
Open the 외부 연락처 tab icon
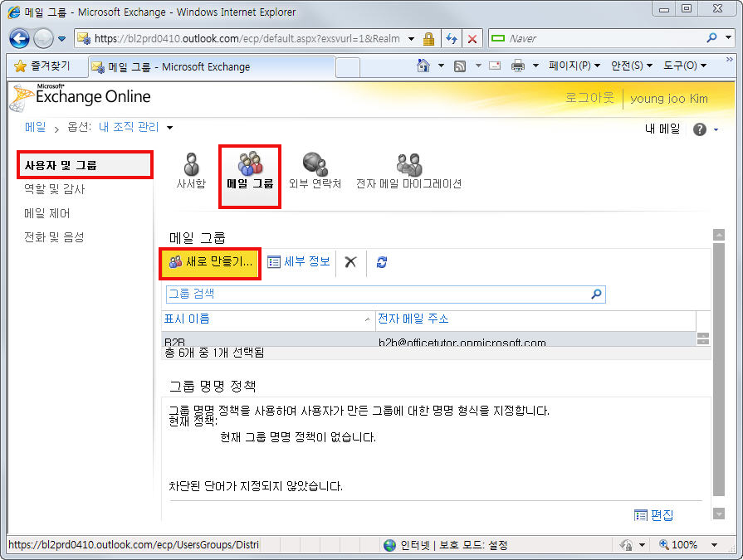315,171
